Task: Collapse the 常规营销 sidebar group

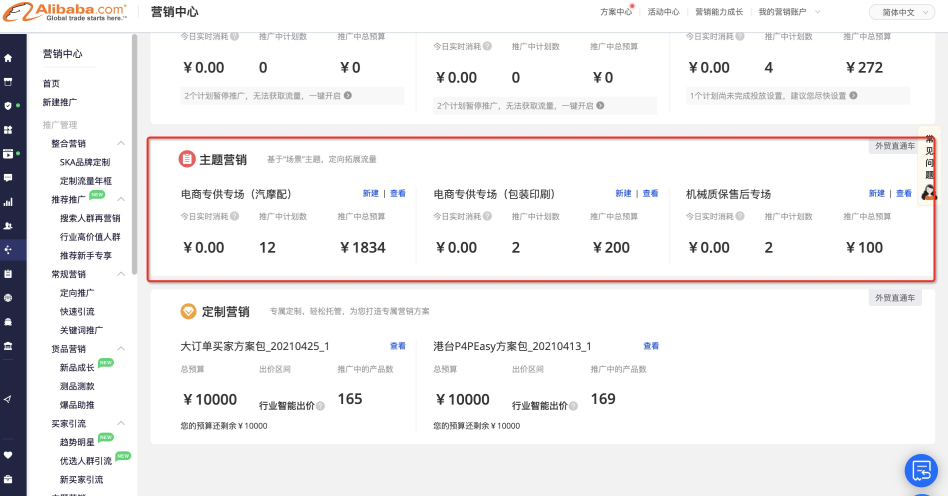Action: click(121, 274)
